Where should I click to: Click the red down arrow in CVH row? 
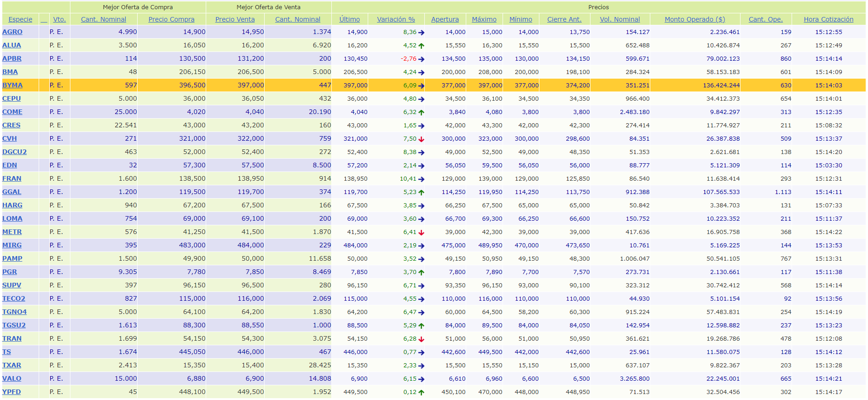click(x=421, y=139)
